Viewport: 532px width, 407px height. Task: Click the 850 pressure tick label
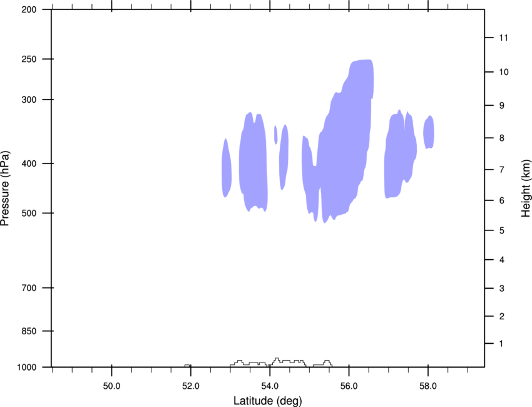(29, 331)
